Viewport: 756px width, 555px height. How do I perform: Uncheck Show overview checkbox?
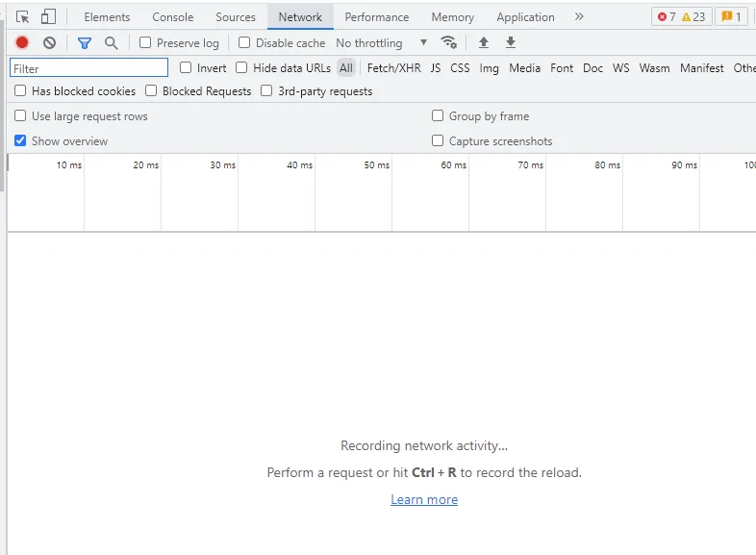(20, 140)
